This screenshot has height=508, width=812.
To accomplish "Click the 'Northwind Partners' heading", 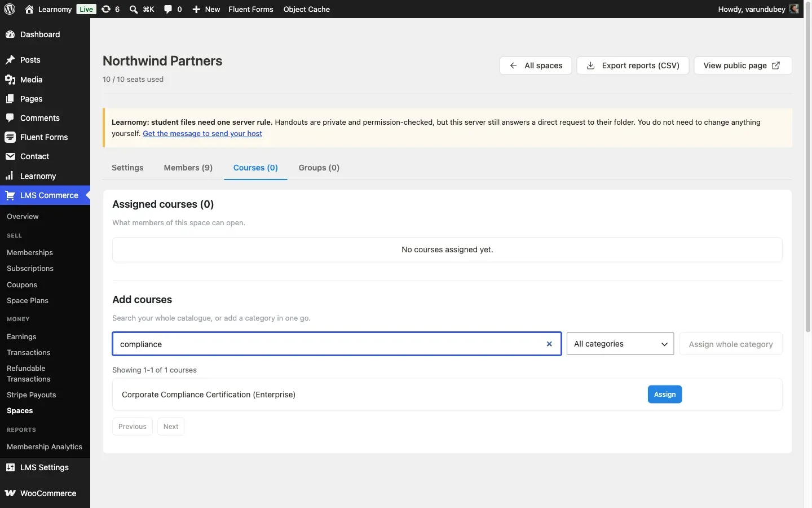I will (162, 61).
